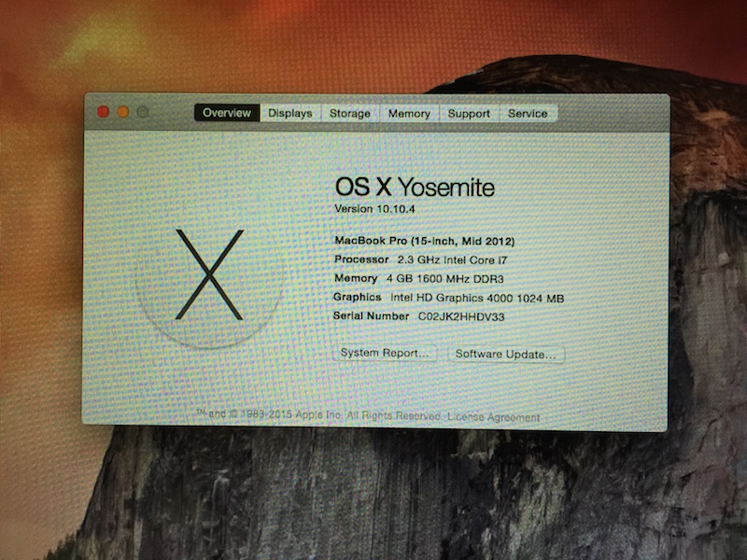Click the OS X Yosemite heading
This screenshot has width=747, height=560.
click(x=415, y=187)
